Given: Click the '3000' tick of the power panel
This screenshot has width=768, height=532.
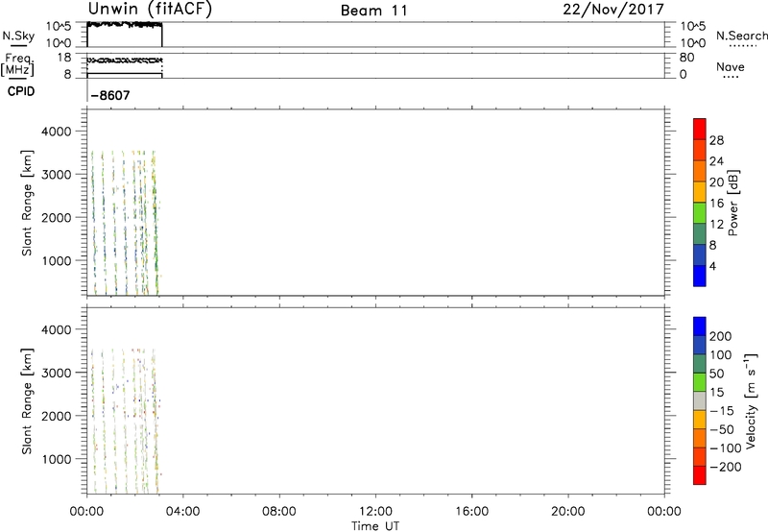Looking at the screenshot, I should click(x=57, y=175).
